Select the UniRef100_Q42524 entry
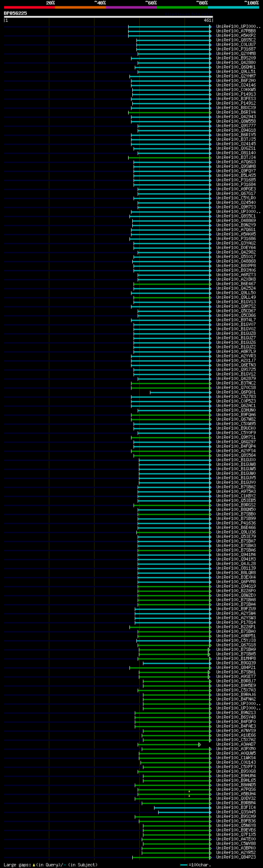Screen dimensions: 263x868 pyautogui.click(x=236, y=288)
